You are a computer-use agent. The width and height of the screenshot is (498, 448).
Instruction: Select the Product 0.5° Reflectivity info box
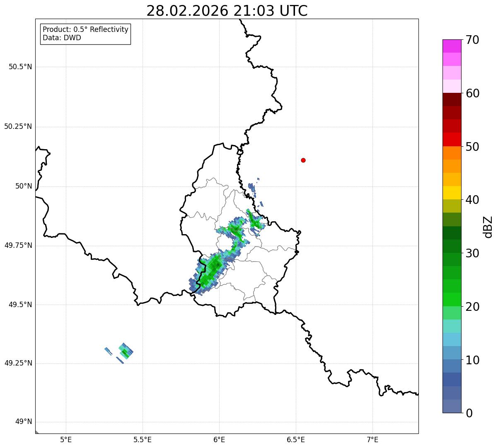pyautogui.click(x=85, y=34)
